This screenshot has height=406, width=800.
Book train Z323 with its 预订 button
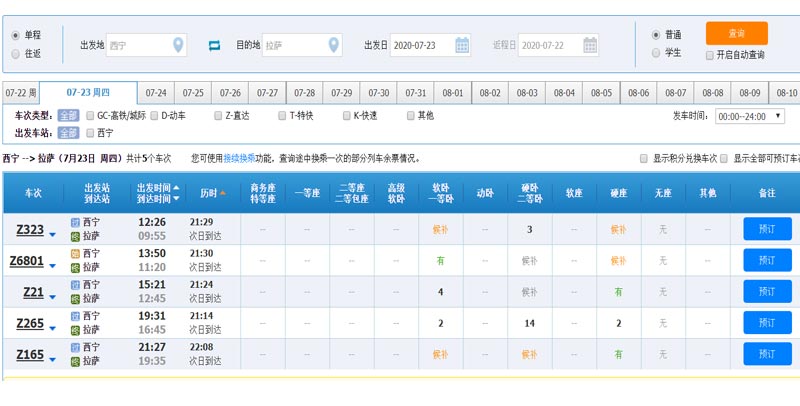pos(767,229)
